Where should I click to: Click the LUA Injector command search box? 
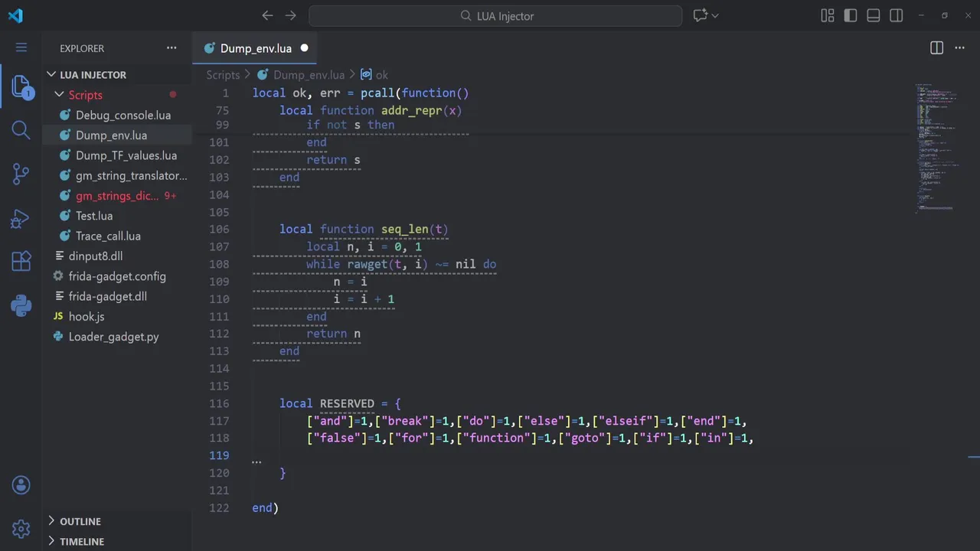(x=495, y=15)
